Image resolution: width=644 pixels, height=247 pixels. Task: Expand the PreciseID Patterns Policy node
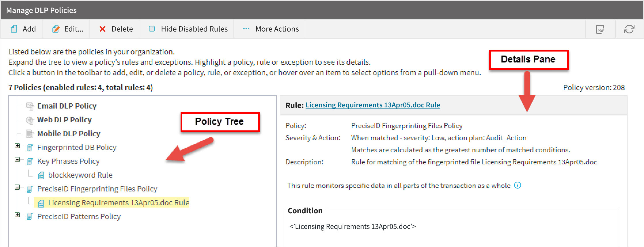18,215
